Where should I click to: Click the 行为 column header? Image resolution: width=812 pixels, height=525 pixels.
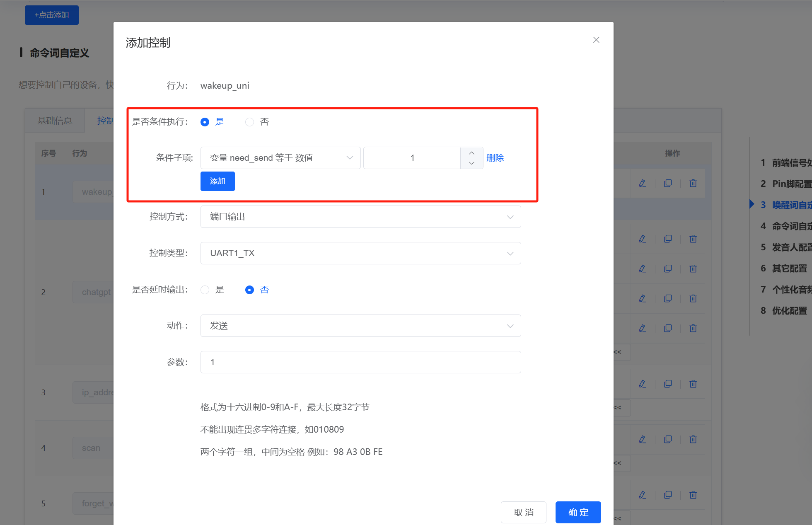(80, 153)
